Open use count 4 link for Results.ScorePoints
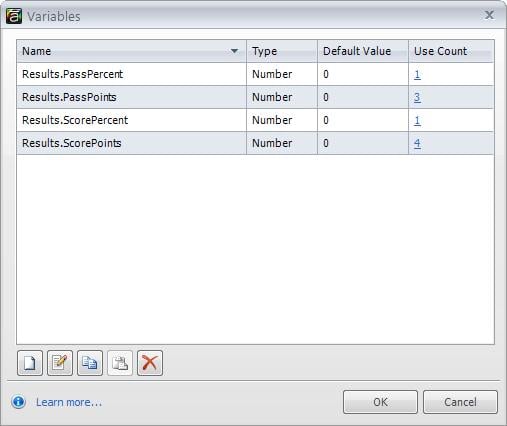This screenshot has height=426, width=507. pos(417,143)
